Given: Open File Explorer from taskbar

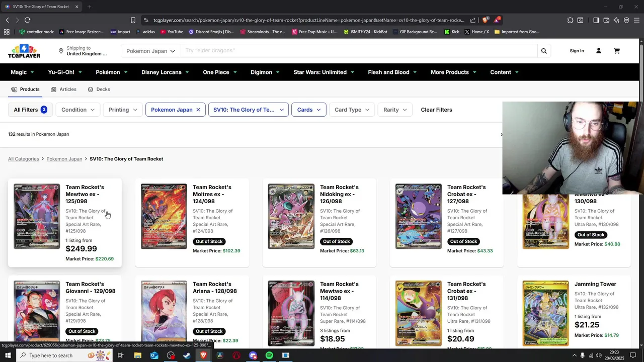Looking at the screenshot, I should click(137, 355).
